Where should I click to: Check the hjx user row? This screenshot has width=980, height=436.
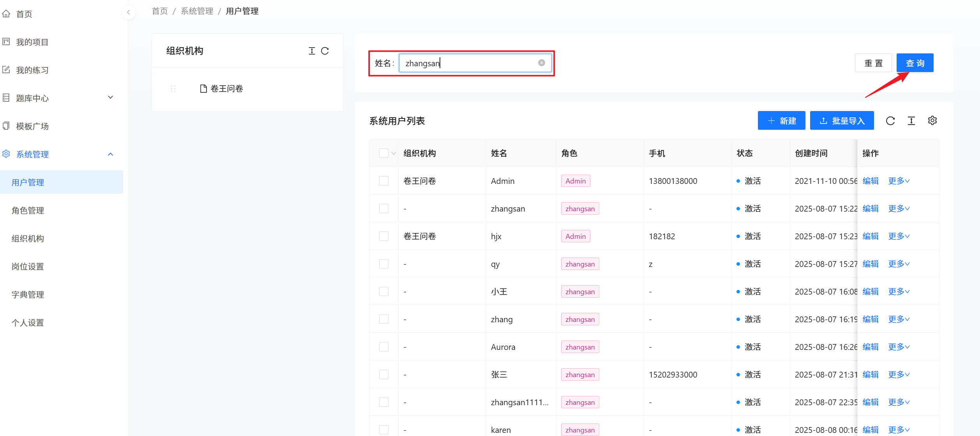[x=384, y=236]
